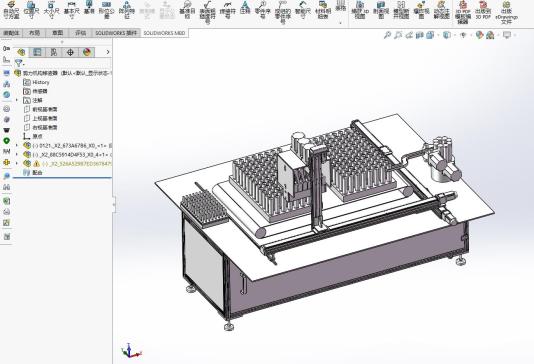
Task: Open the display style dropdown arrow
Action: click(x=455, y=35)
